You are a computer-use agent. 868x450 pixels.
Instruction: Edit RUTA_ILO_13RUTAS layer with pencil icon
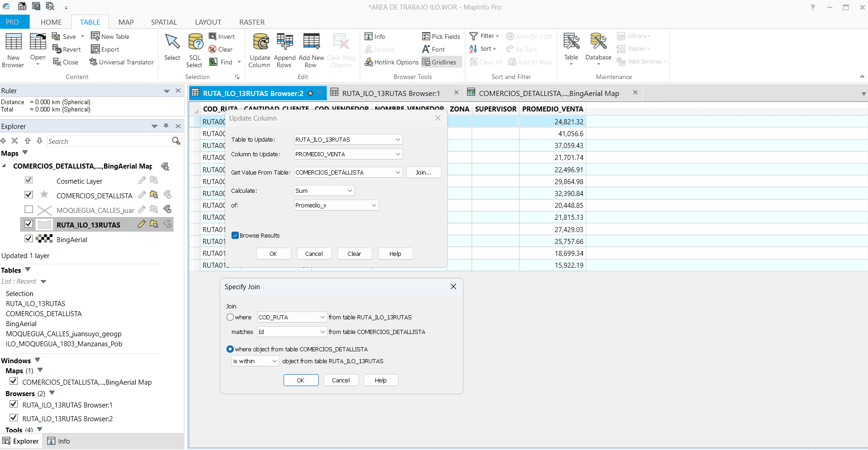pos(142,224)
